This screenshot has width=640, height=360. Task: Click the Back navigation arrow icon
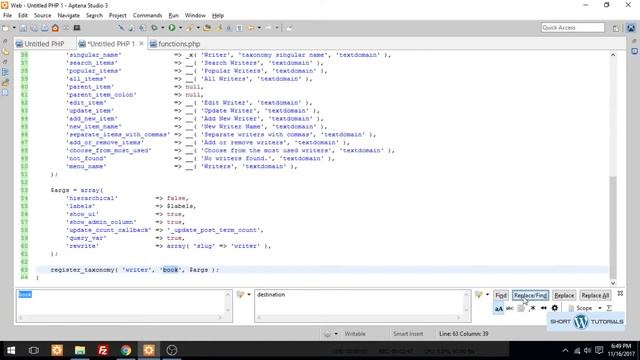251,28
